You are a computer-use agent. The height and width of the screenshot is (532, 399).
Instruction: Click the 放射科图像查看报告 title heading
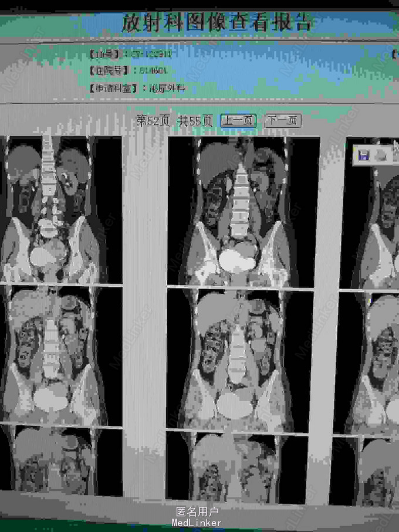tap(217, 22)
